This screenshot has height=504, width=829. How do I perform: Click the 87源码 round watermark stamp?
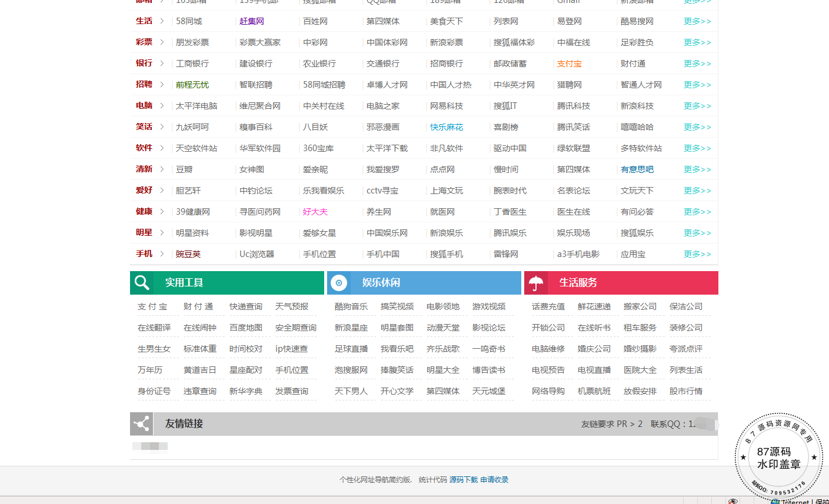[x=778, y=457]
